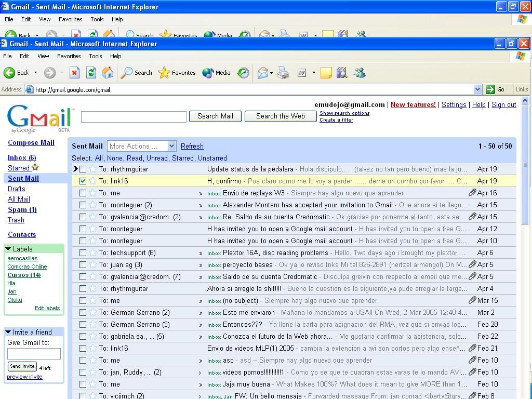Open the Tools menu in front window

pyautogui.click(x=96, y=56)
